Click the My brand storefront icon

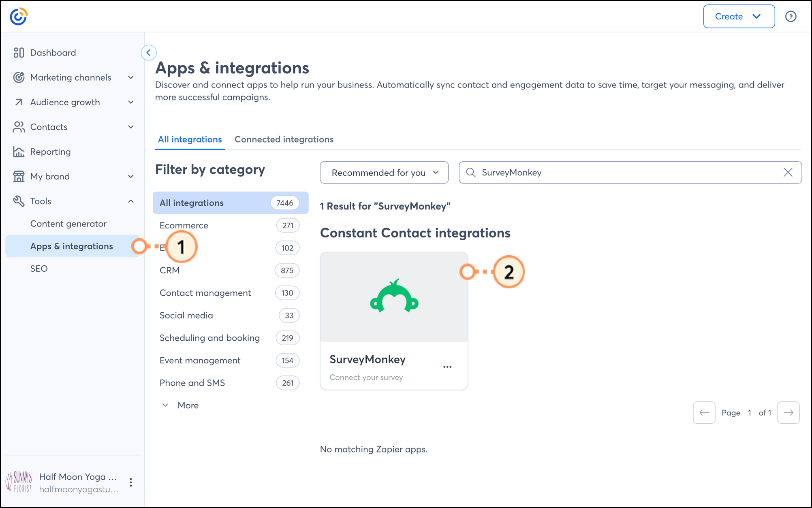pos(19,176)
